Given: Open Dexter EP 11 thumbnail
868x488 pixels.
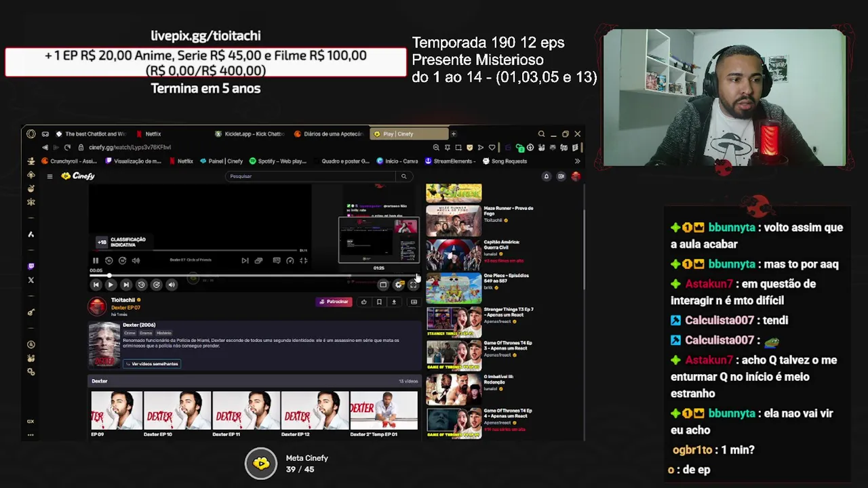Looking at the screenshot, I should [x=246, y=411].
